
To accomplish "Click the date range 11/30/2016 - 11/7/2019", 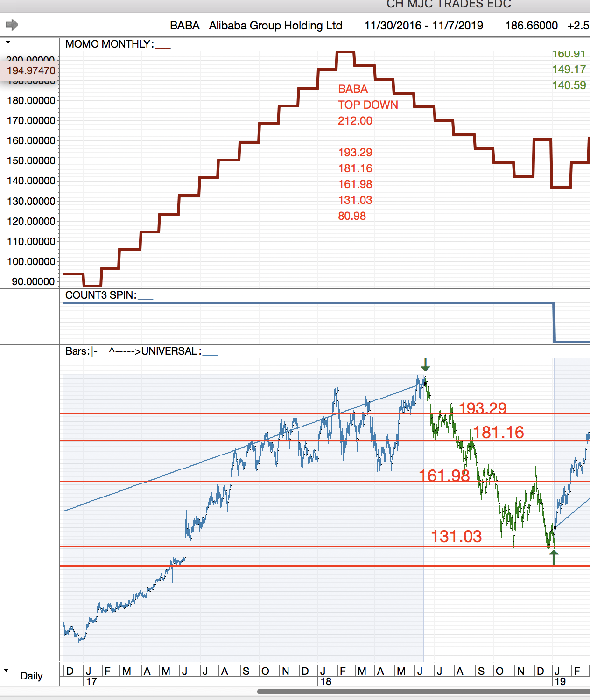I will click(x=424, y=26).
